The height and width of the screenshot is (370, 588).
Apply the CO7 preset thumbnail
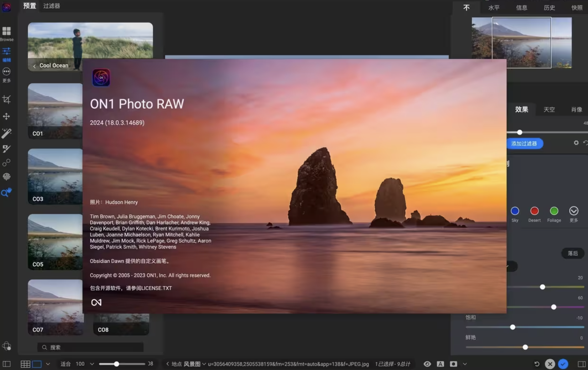coord(56,307)
